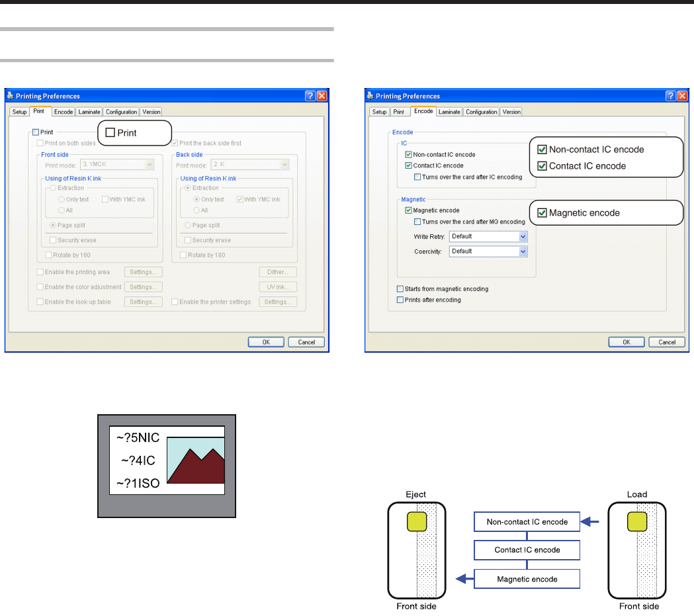Switch to Laminate tab in right dialog

tap(449, 112)
